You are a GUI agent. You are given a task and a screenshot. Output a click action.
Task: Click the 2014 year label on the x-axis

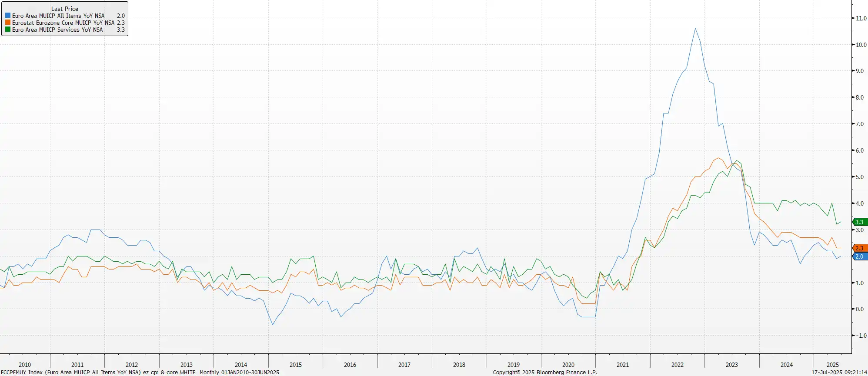[241, 365]
